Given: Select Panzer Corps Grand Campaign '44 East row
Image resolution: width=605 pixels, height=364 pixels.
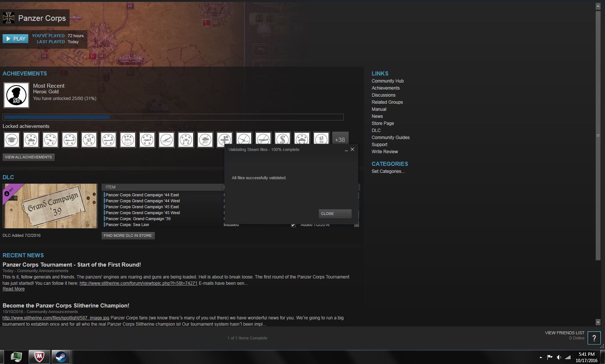Looking at the screenshot, I should (x=163, y=195).
